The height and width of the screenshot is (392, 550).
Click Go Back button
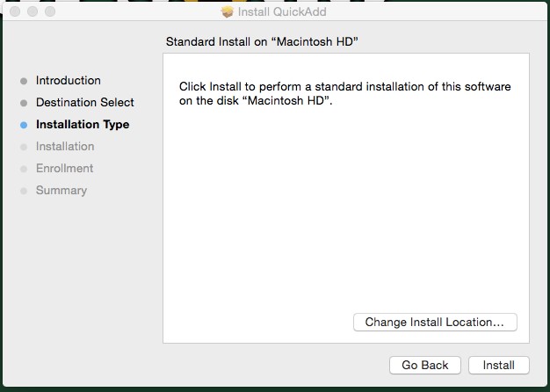[424, 365]
